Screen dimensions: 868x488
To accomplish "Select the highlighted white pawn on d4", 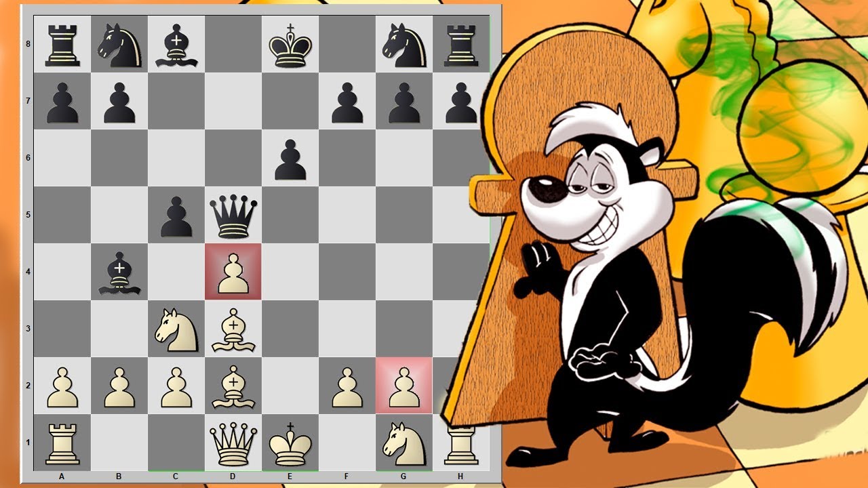I will pos(233,272).
